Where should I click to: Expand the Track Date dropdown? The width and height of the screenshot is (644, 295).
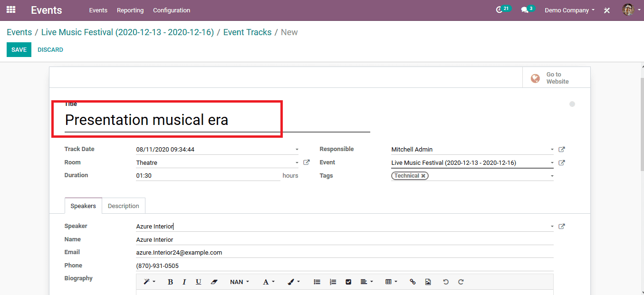[297, 150]
